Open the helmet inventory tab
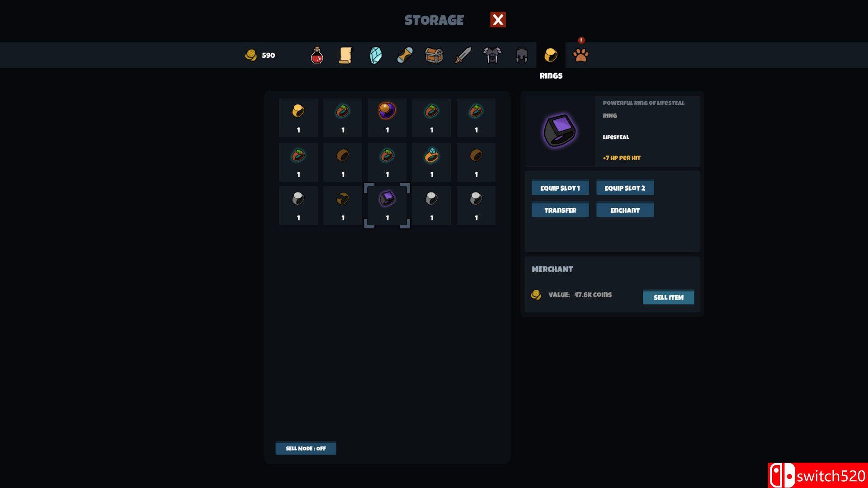 (x=521, y=54)
